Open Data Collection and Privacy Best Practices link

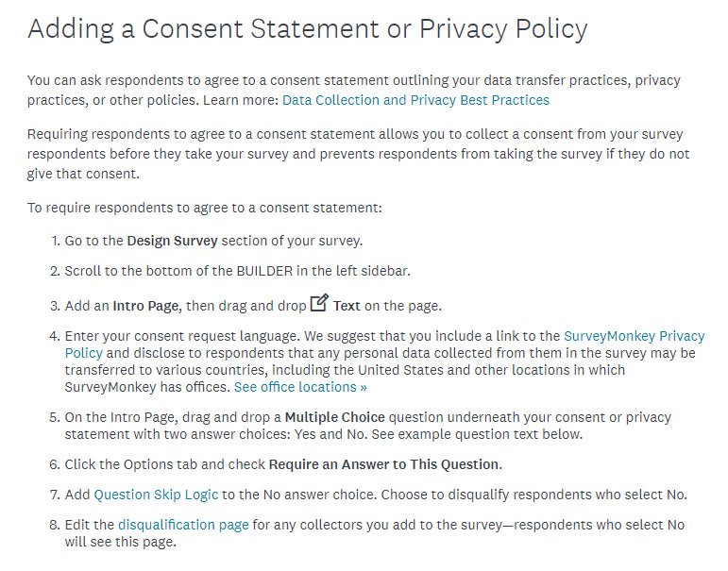click(415, 100)
